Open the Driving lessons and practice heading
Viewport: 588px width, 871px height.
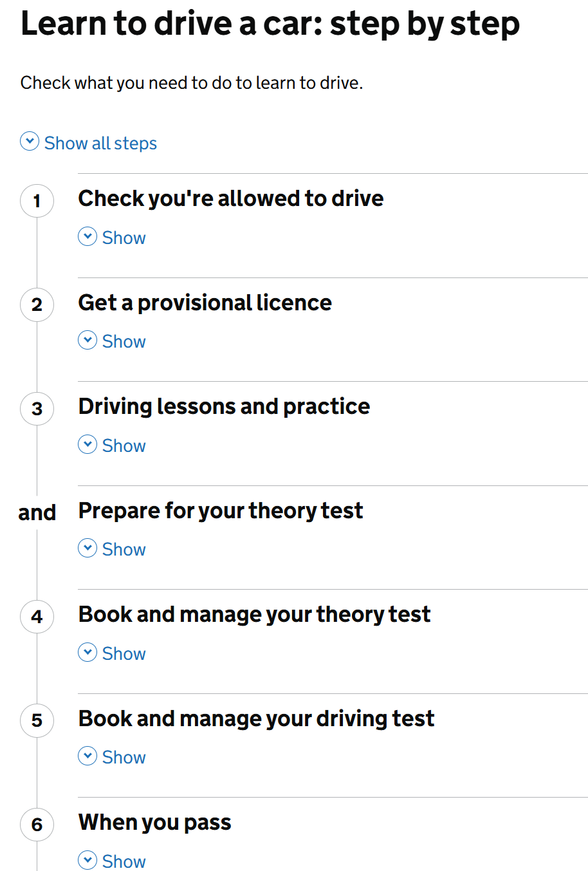(224, 407)
